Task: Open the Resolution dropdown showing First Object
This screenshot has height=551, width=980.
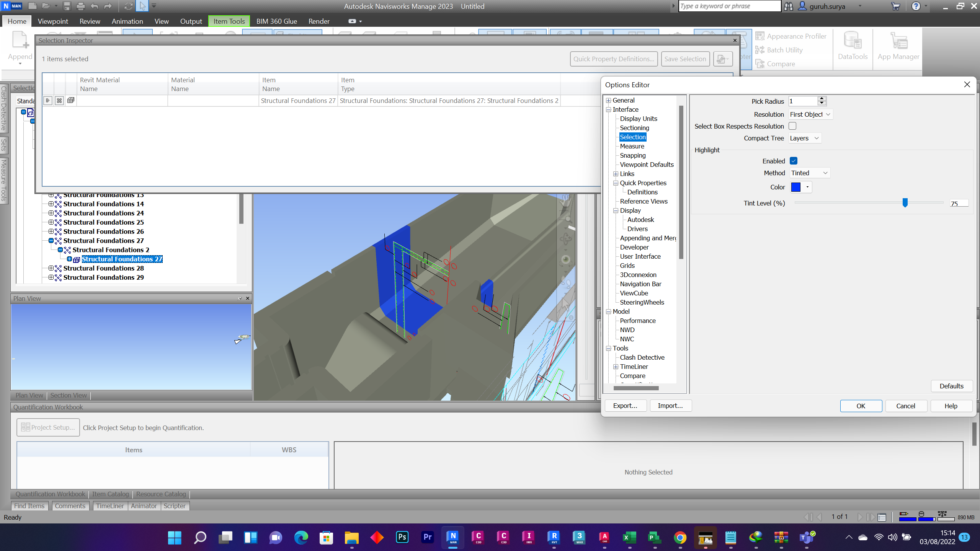Action: point(810,114)
